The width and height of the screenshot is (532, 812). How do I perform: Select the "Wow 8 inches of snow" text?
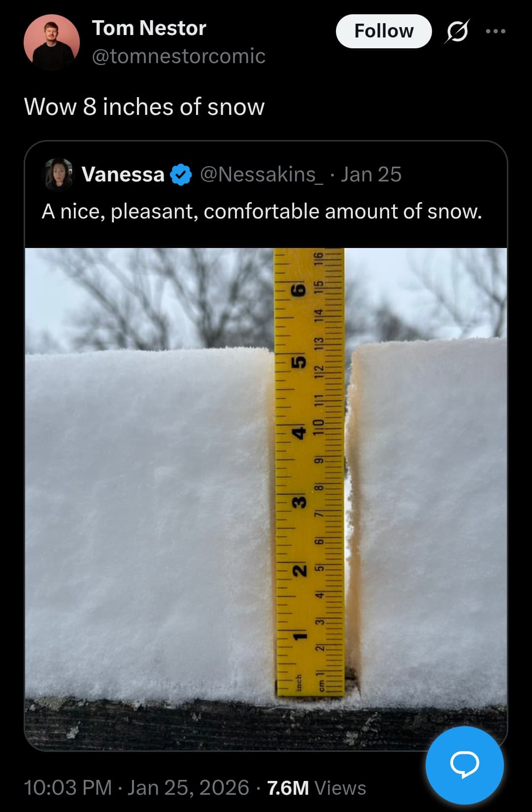tap(144, 107)
